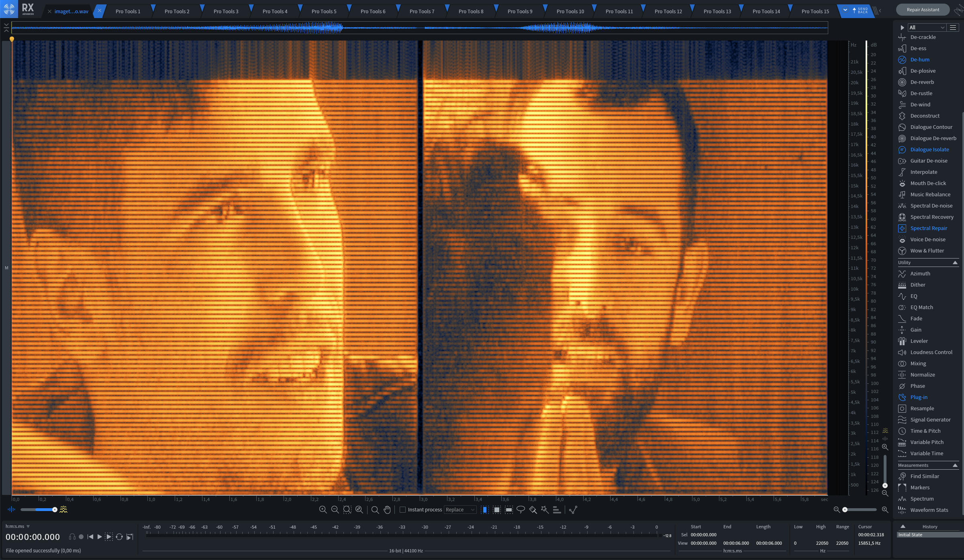Select the Brush selection tool
Screen dimensions: 964x560
coord(533,509)
